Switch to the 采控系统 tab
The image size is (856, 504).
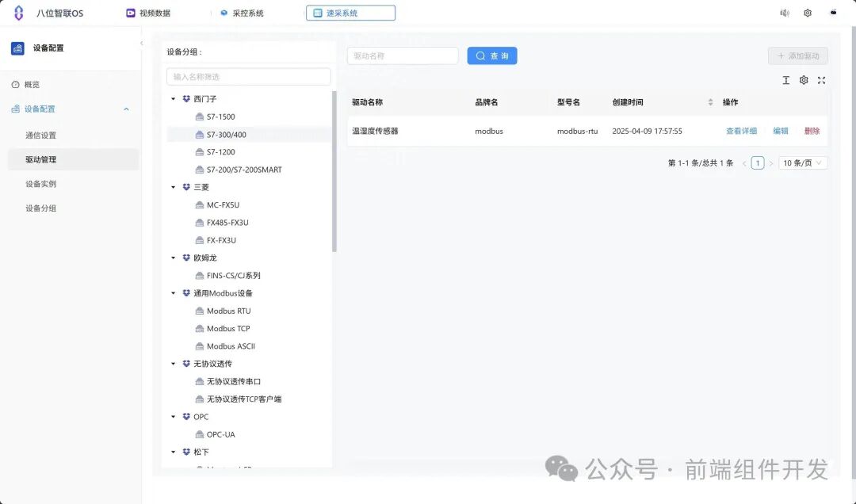click(242, 13)
